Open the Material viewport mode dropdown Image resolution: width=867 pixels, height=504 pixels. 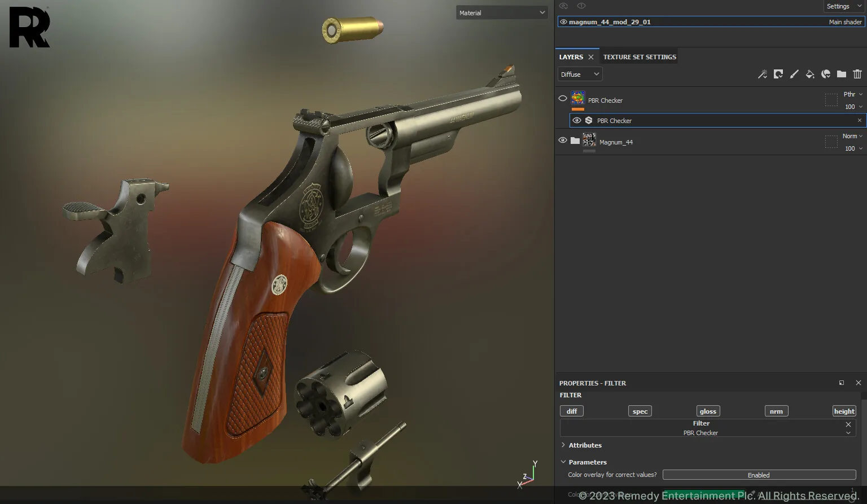pos(502,12)
